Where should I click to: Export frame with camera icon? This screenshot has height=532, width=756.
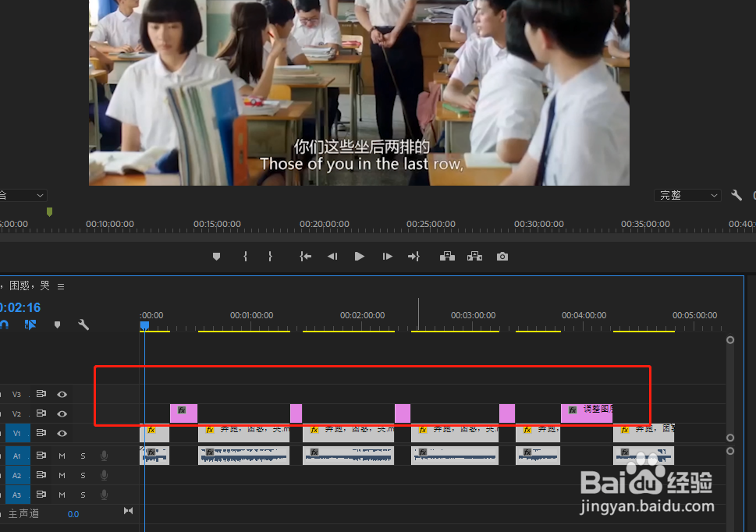click(x=502, y=257)
